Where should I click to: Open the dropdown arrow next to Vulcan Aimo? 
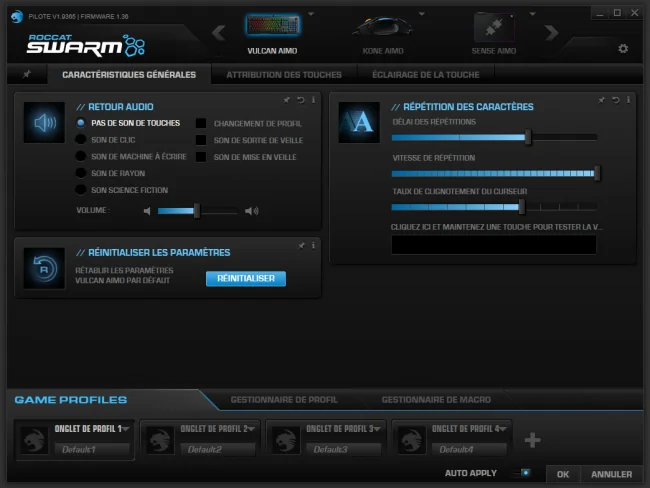click(x=311, y=14)
